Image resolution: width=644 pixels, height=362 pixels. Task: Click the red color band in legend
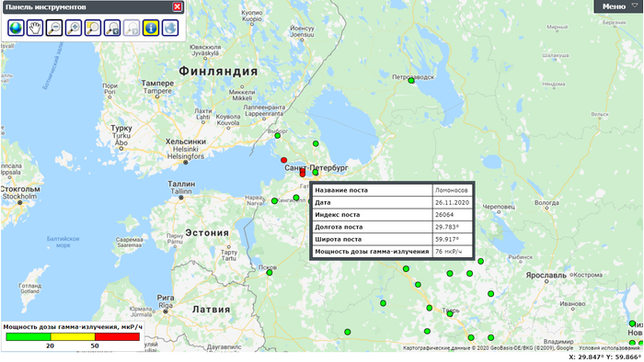[x=117, y=336]
